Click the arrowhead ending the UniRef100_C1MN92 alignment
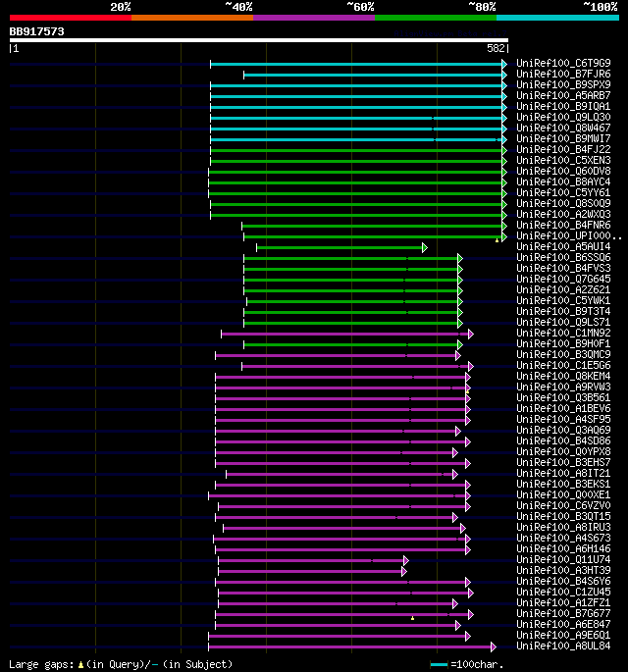The height and width of the screenshot is (672, 628). [471, 334]
